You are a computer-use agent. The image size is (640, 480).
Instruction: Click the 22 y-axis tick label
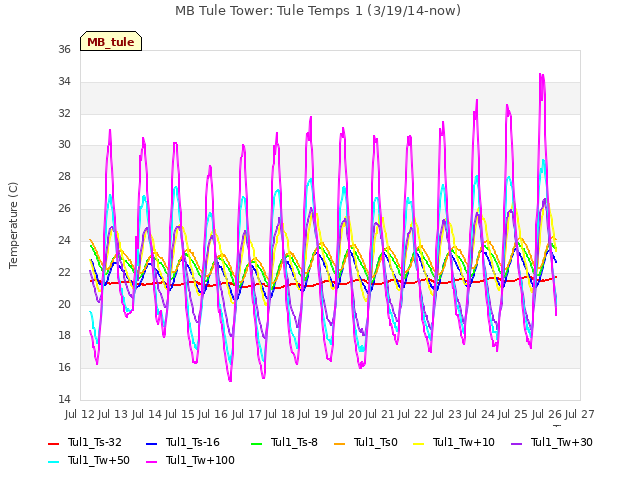coord(64,272)
